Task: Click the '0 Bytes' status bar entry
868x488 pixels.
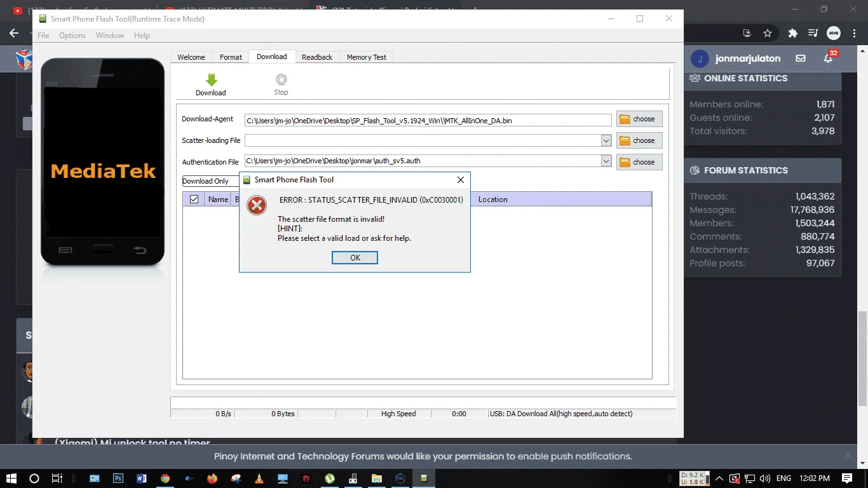Action: 283,414
